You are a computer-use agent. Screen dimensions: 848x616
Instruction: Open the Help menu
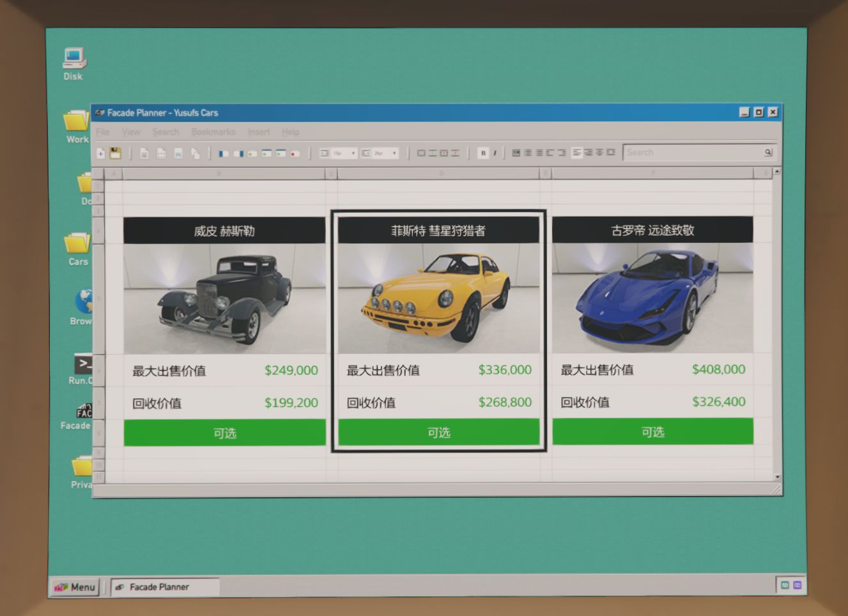[x=291, y=132]
